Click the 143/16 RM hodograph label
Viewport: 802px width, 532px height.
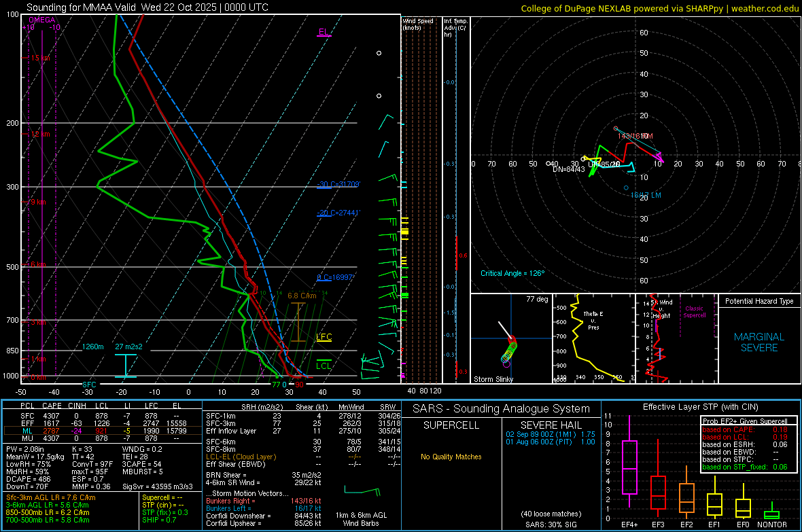click(635, 136)
